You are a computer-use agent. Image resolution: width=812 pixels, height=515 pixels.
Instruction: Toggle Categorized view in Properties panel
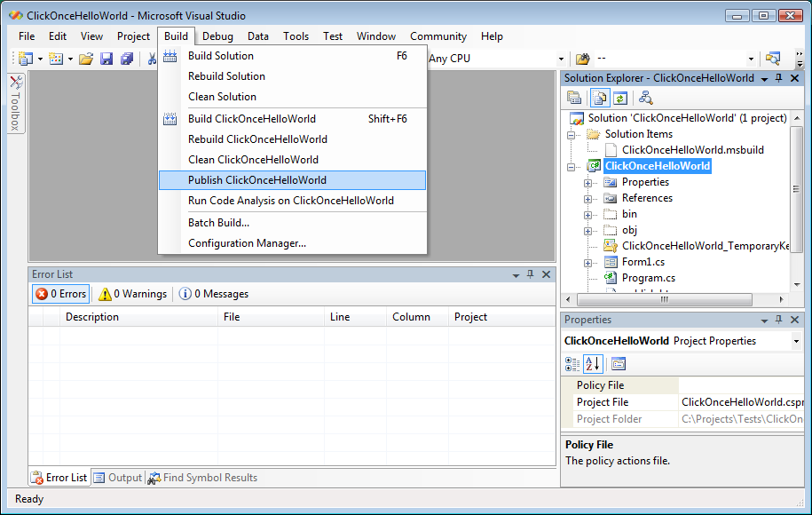pyautogui.click(x=572, y=364)
